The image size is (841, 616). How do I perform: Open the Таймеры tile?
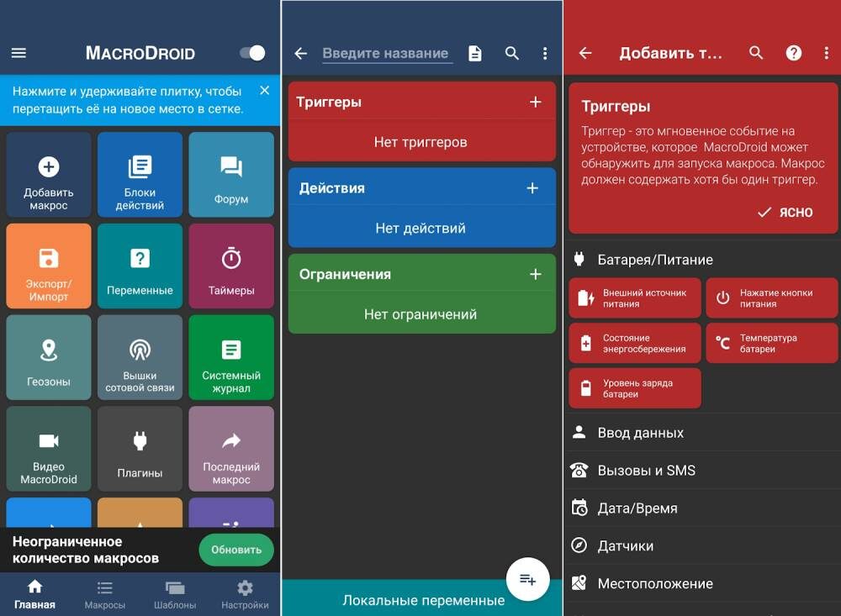[231, 266]
